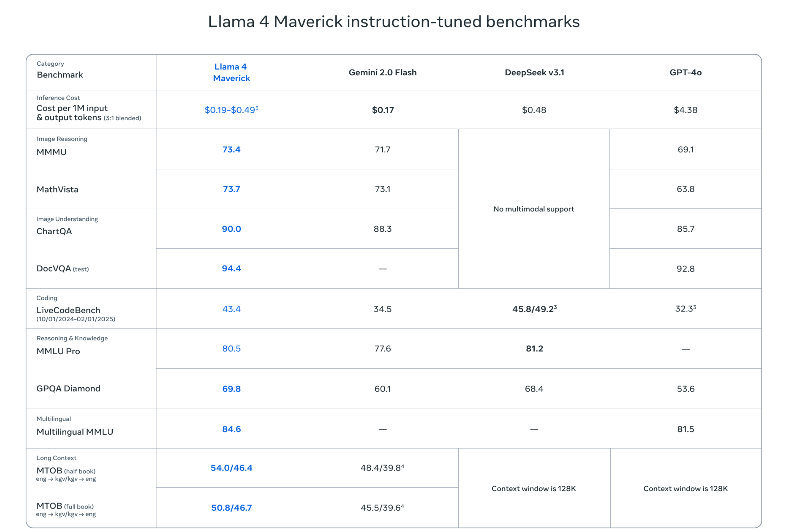Image resolution: width=789 pixels, height=532 pixels.
Task: Click the '54.0/46.4' MTOB score
Action: 232,468
